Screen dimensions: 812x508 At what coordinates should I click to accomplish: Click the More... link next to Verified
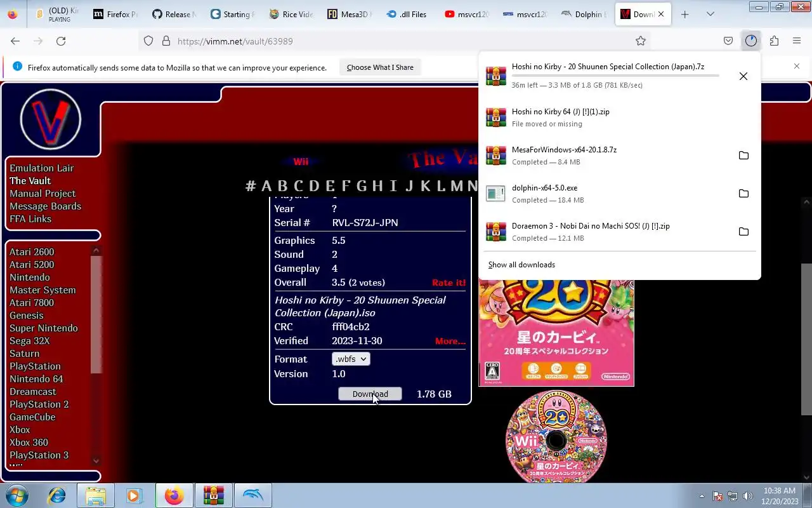pyautogui.click(x=450, y=341)
